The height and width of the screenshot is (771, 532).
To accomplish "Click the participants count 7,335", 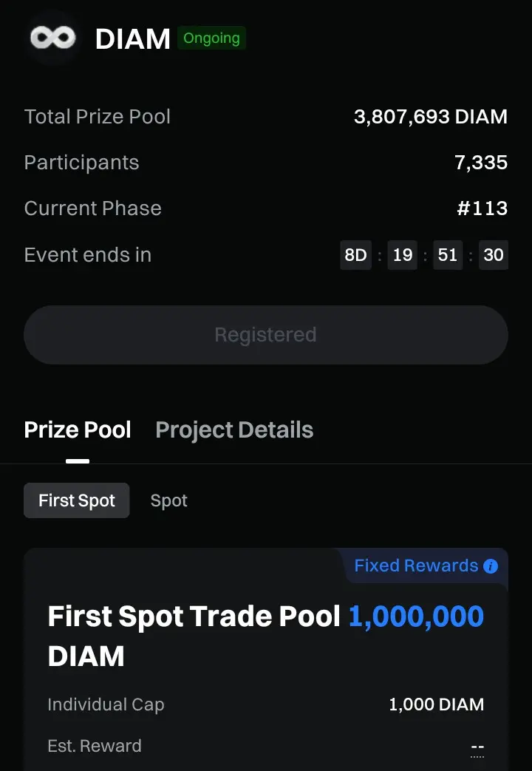I will click(x=481, y=163).
